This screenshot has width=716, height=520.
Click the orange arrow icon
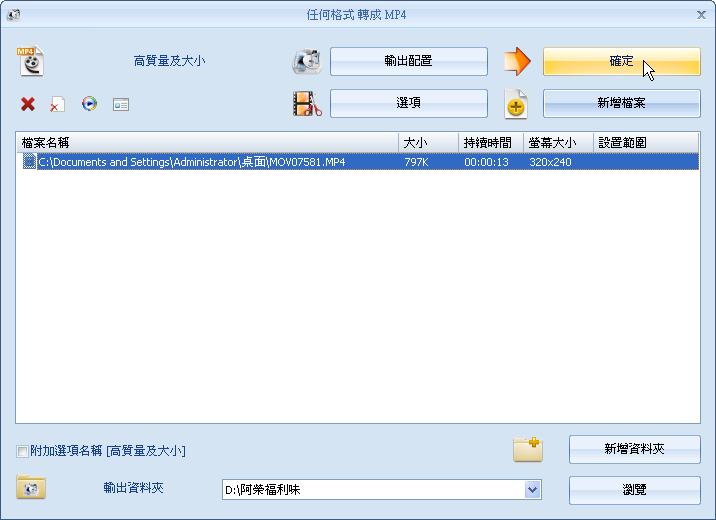point(517,61)
